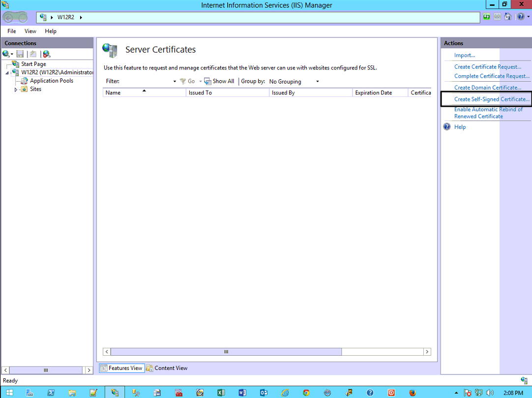Click the green Refresh Page icon
This screenshot has height=398, width=532.
pos(487,17)
